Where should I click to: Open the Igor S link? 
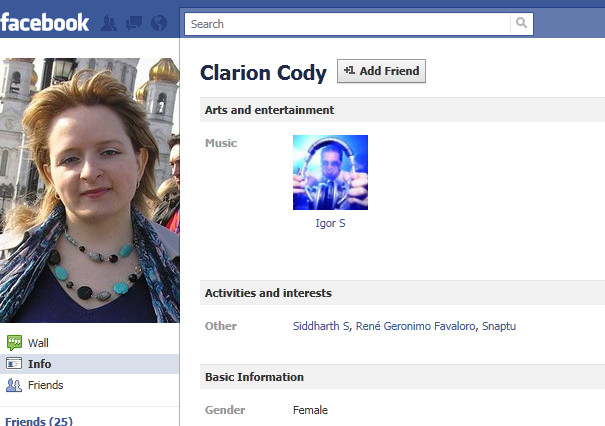(330, 223)
